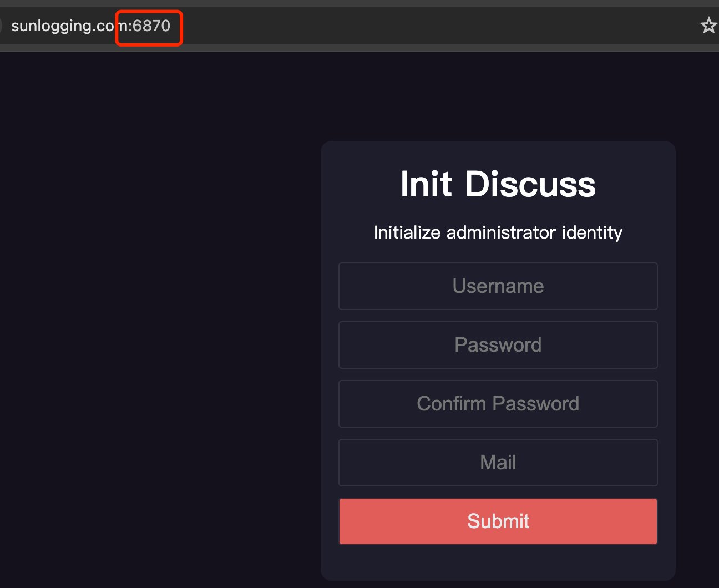Click the word 'Discuss' in the title
The image size is (719, 588).
point(530,184)
